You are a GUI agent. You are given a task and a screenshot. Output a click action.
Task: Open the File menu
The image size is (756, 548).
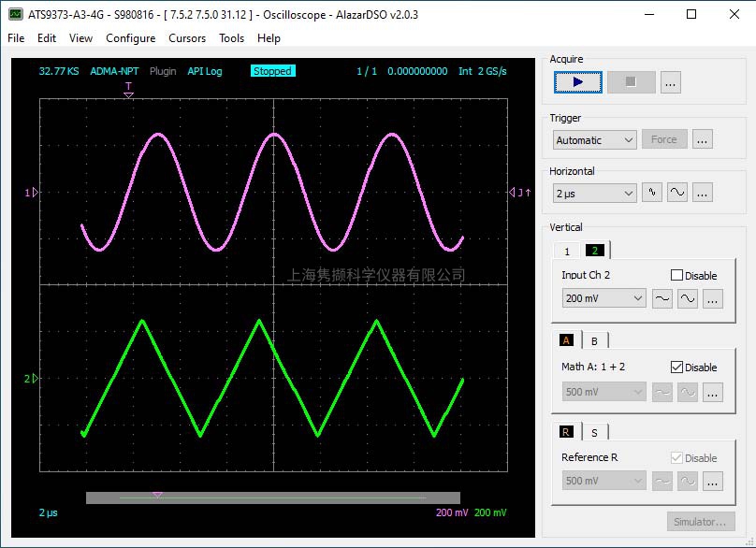click(x=16, y=38)
